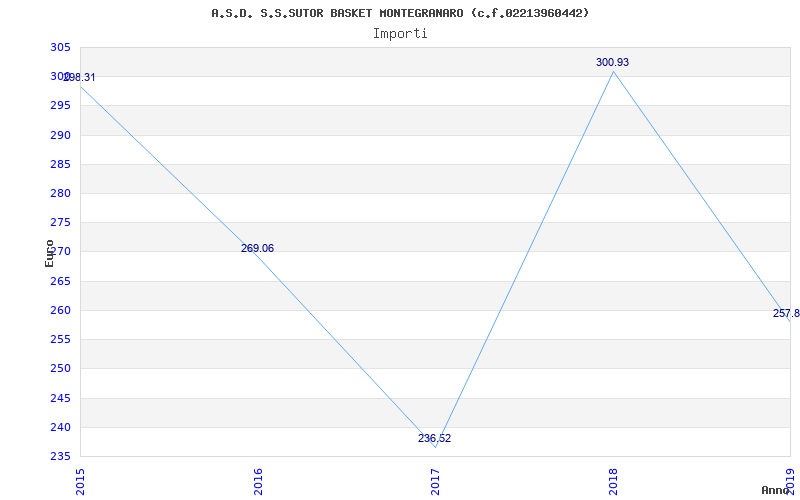Screen dimensions: 800x500
Task: Click the 295 y-axis tick label
Action: (x=60, y=106)
